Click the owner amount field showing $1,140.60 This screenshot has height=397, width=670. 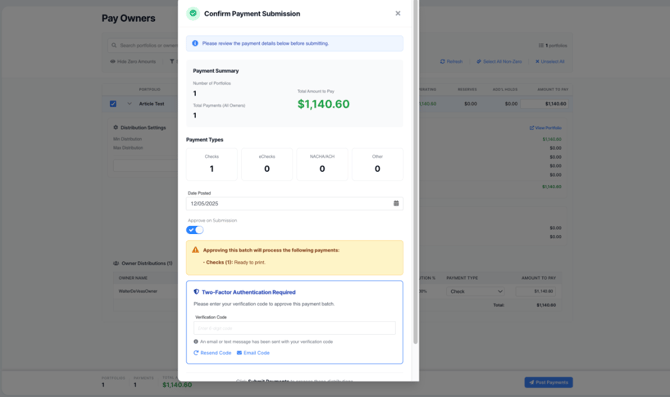[536, 291]
